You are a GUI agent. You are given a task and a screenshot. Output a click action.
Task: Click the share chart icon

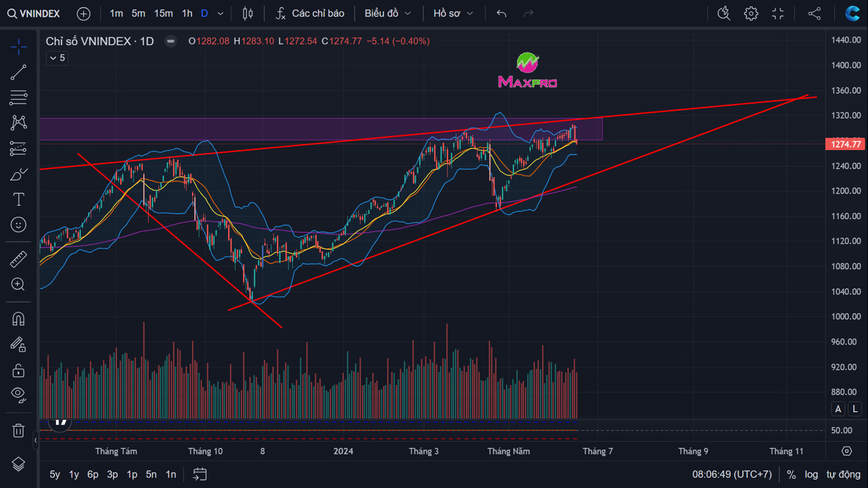point(815,13)
